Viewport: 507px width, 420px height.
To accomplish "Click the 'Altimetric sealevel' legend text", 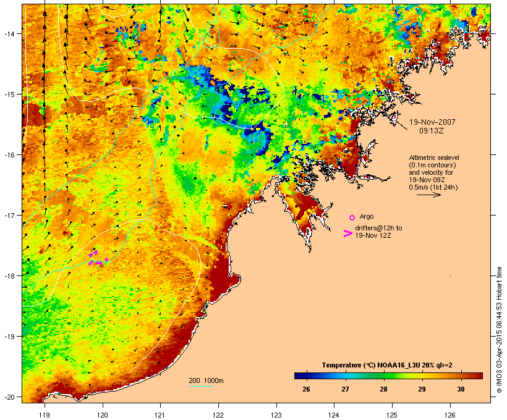I will coord(434,157).
